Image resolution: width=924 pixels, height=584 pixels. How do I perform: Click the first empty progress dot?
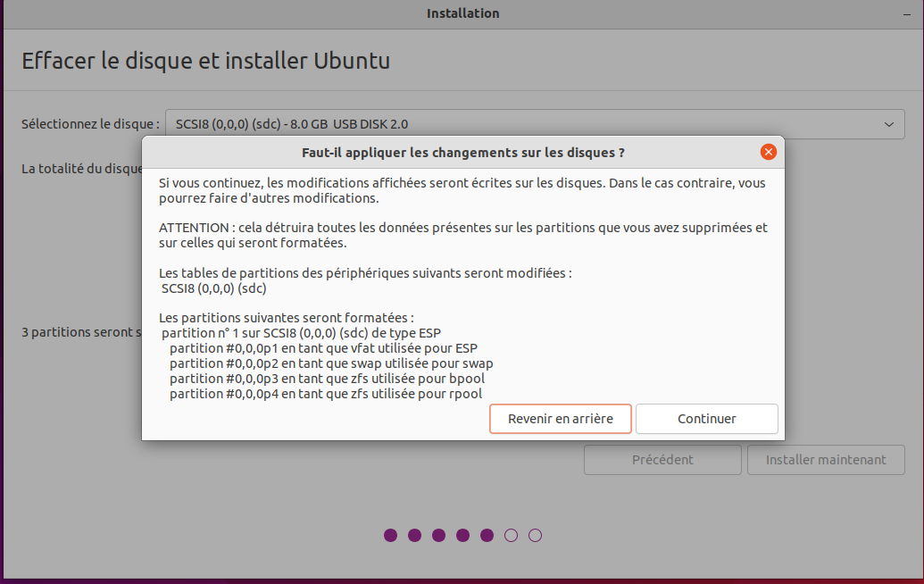[511, 536]
